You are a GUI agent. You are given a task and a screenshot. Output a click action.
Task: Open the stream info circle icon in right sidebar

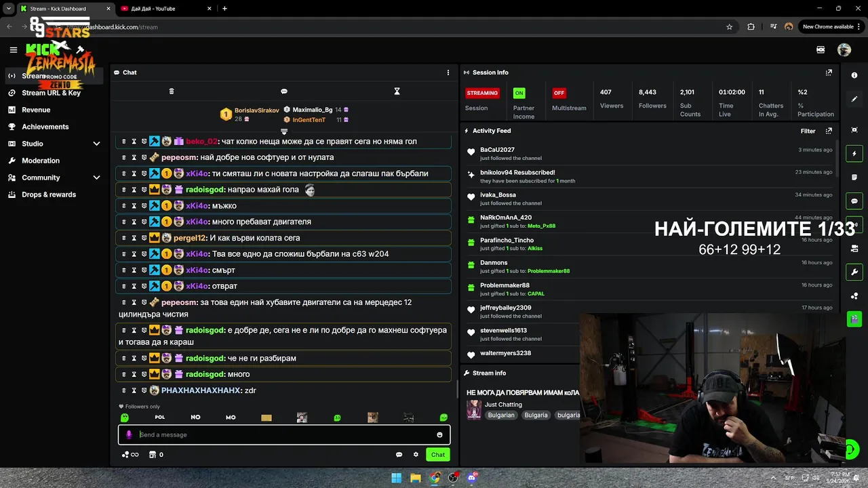coord(854,75)
